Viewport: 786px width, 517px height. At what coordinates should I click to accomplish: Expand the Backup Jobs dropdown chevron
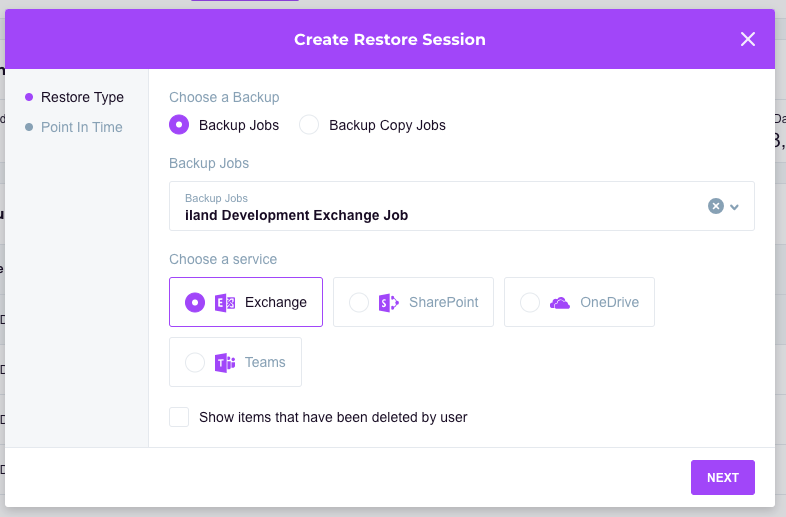(x=735, y=207)
